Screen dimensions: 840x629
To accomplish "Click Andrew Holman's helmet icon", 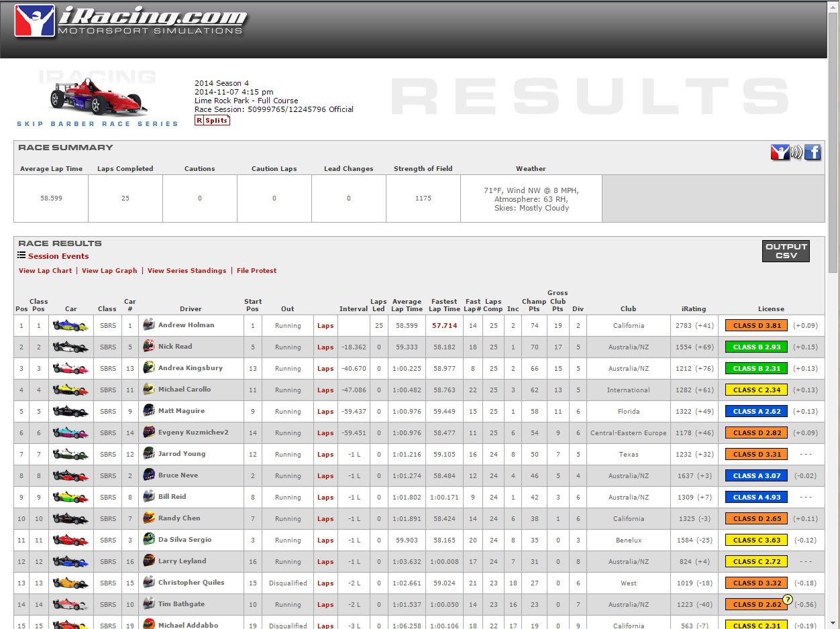I will 149,325.
